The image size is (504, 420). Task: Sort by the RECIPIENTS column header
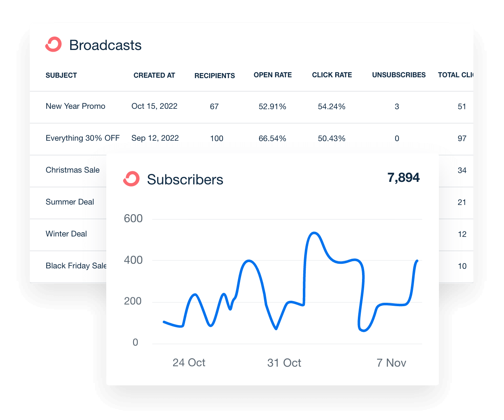(214, 76)
